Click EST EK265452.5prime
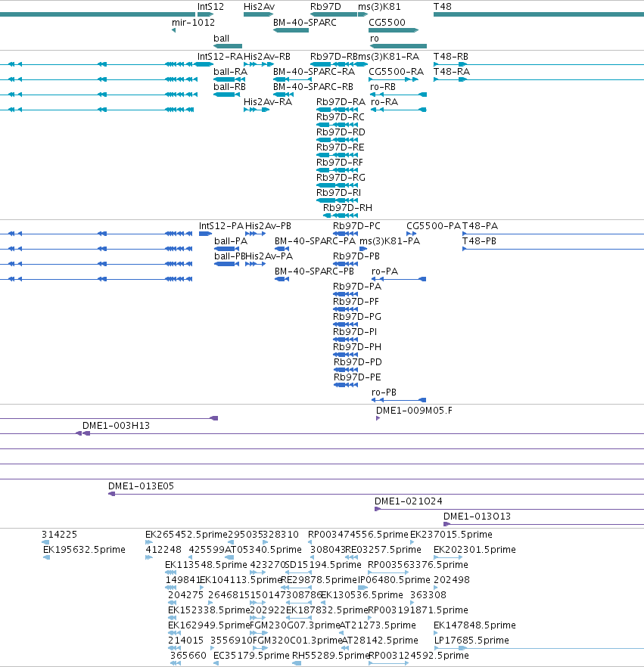644x667 pixels. (186, 535)
